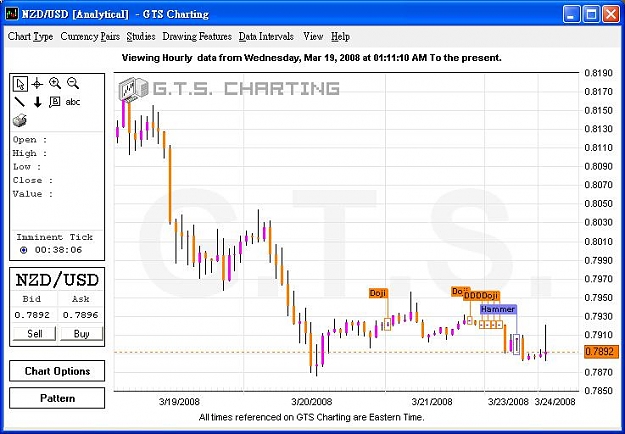Open Chart Options
The image size is (625, 434).
pos(57,371)
